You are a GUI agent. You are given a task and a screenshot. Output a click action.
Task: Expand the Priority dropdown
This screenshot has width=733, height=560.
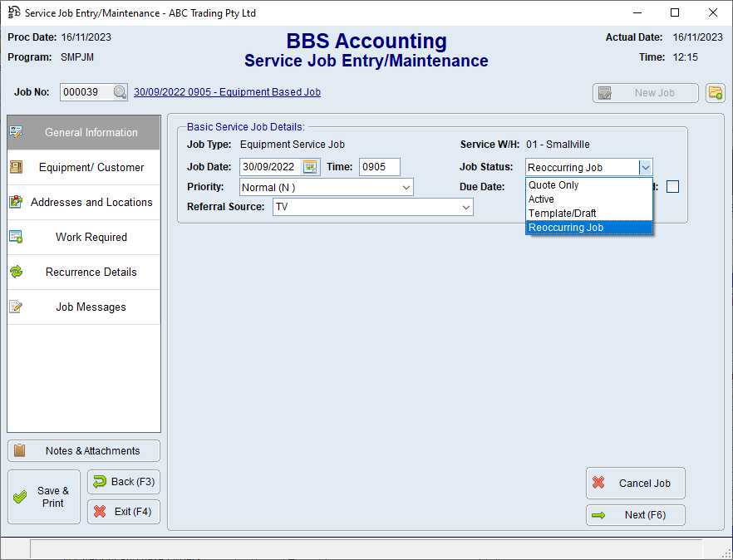pos(406,188)
